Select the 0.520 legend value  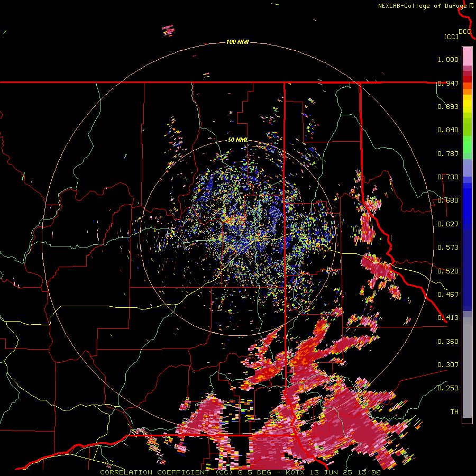448,271
